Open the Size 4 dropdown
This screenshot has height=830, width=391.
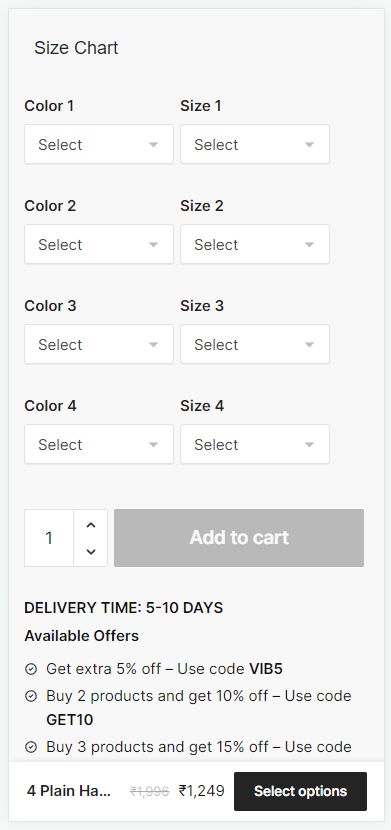click(255, 444)
